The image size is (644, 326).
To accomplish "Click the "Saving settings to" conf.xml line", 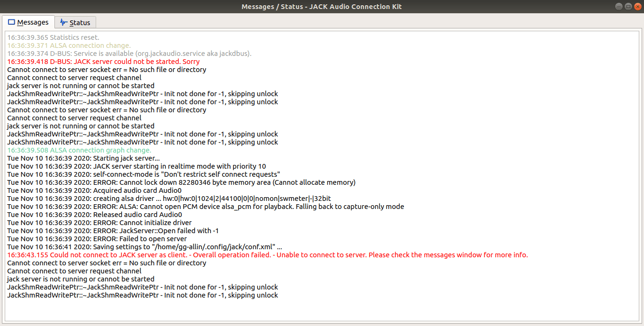I will (x=144, y=247).
